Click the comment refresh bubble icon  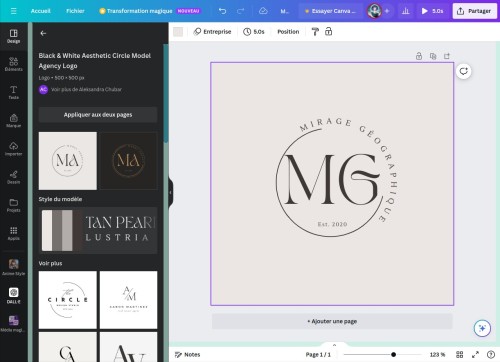(x=464, y=71)
